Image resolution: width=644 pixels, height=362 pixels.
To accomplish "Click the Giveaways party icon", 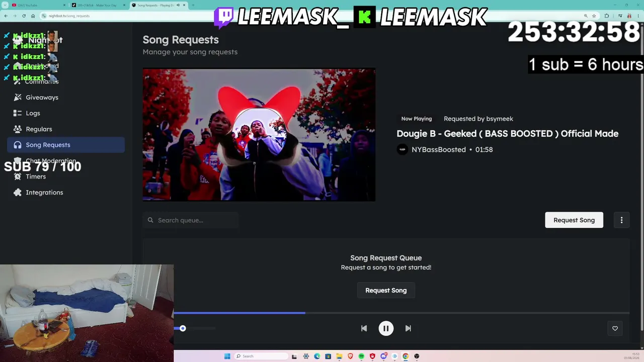I will coord(18,98).
